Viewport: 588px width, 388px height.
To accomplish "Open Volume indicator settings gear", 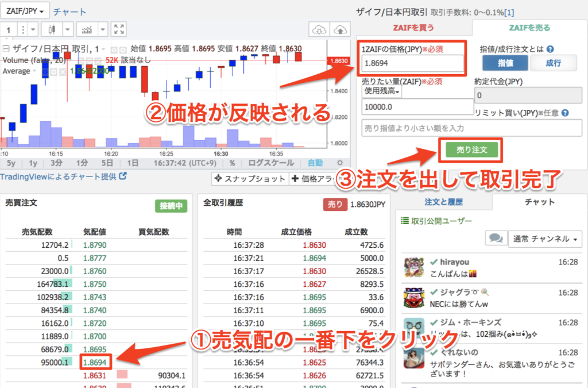I will pyautogui.click(x=89, y=60).
